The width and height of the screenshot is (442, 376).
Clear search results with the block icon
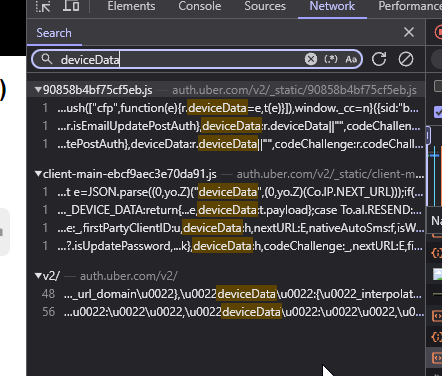(406, 59)
